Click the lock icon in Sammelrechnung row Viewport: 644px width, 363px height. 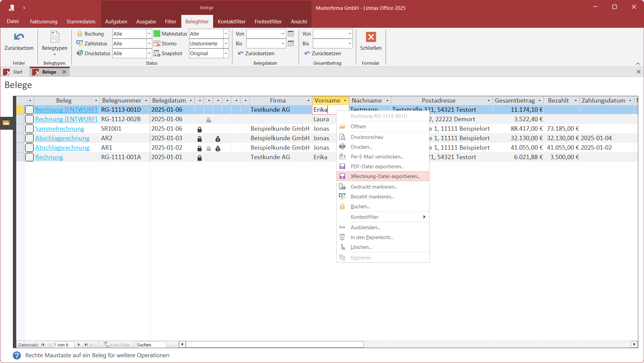coord(200,129)
